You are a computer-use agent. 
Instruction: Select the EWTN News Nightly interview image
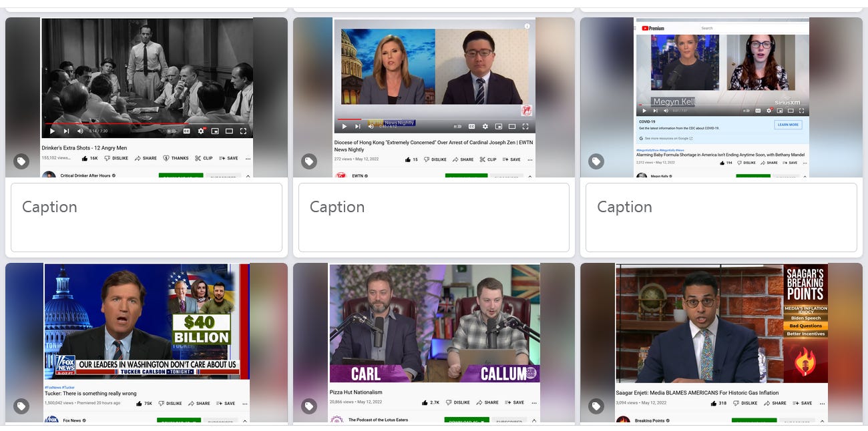pyautogui.click(x=434, y=97)
